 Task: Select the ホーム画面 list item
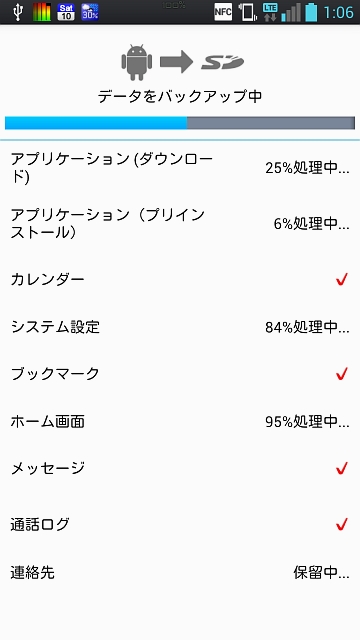click(180, 421)
